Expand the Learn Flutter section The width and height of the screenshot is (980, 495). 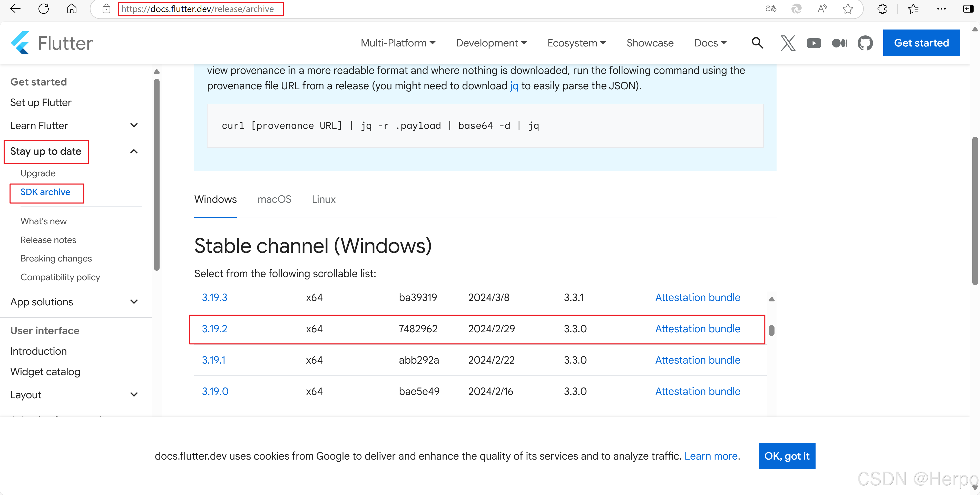(134, 125)
